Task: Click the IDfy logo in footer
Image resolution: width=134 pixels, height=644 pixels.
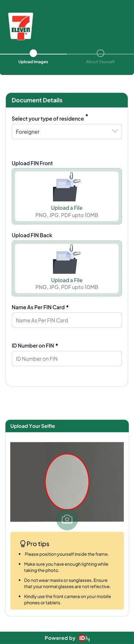Action: (x=84, y=638)
